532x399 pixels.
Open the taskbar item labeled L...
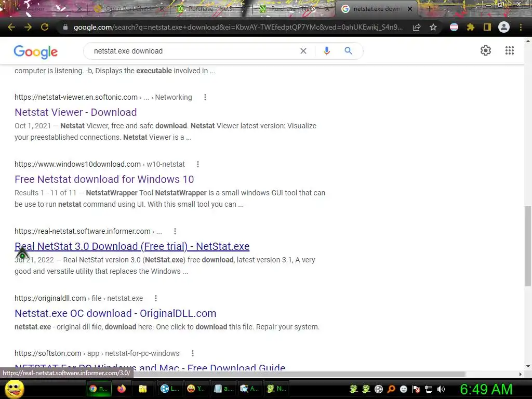(170, 389)
